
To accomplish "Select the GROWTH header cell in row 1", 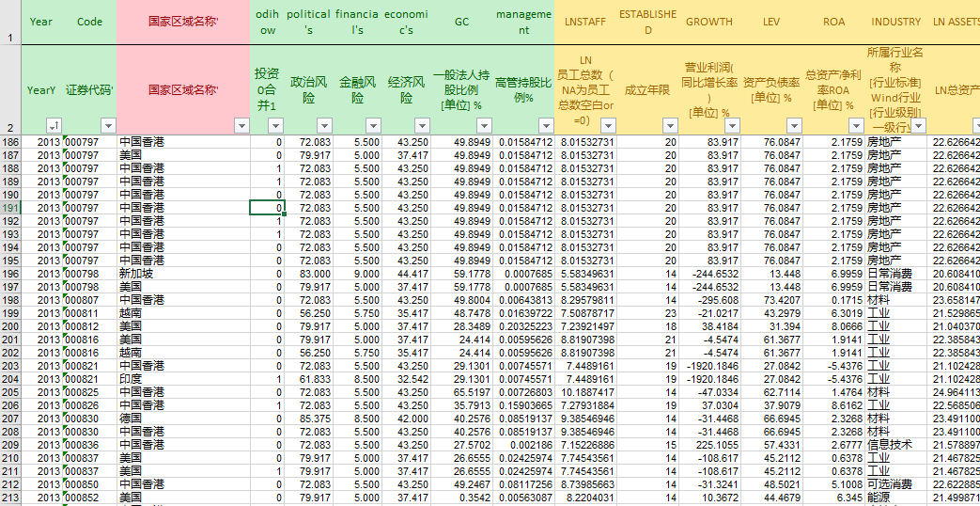I will (x=709, y=22).
